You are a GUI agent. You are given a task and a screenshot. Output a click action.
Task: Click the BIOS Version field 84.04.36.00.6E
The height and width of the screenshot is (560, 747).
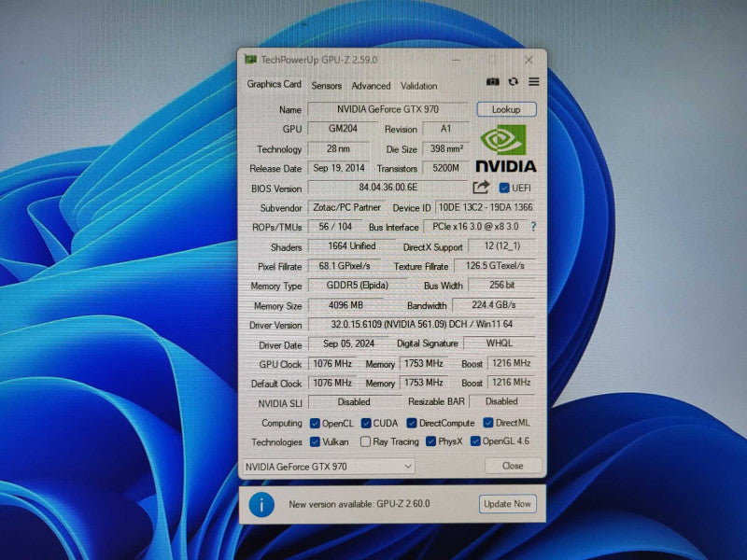pos(388,188)
